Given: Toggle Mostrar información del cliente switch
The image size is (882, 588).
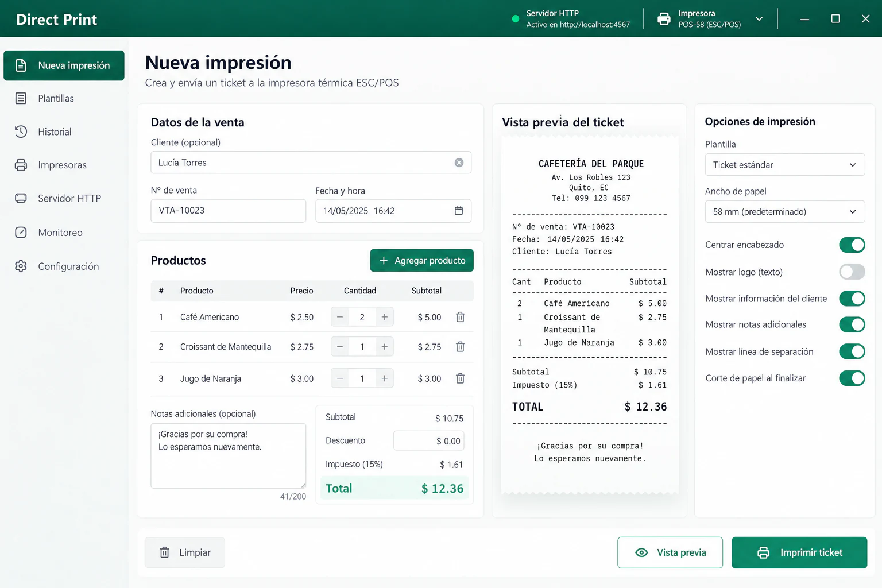Looking at the screenshot, I should coord(852,299).
